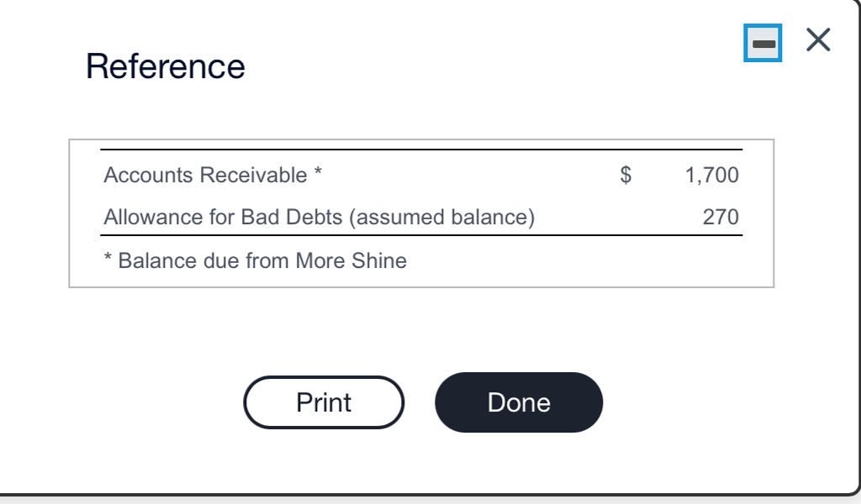Select the 270 assumed balance value
861x504 pixels.
point(721,216)
